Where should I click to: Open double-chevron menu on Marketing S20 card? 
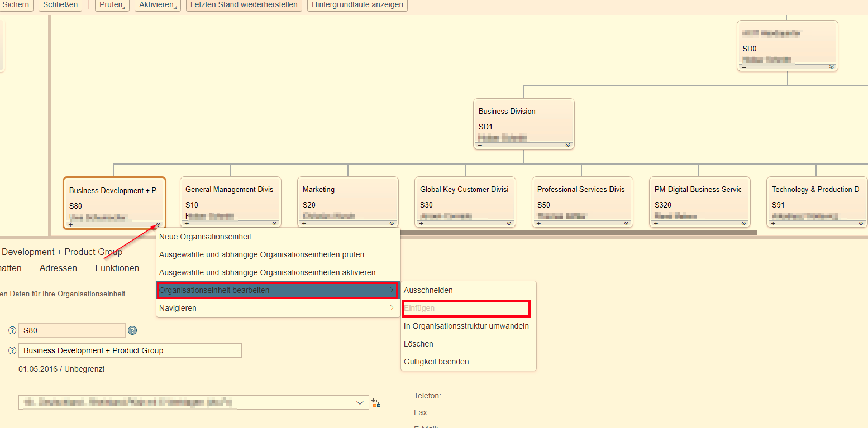(x=392, y=223)
